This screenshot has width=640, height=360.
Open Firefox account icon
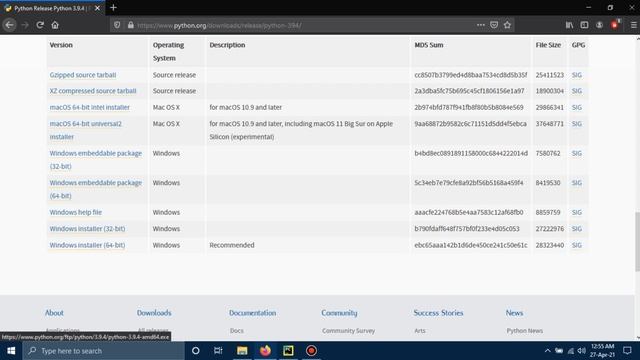click(x=600, y=25)
